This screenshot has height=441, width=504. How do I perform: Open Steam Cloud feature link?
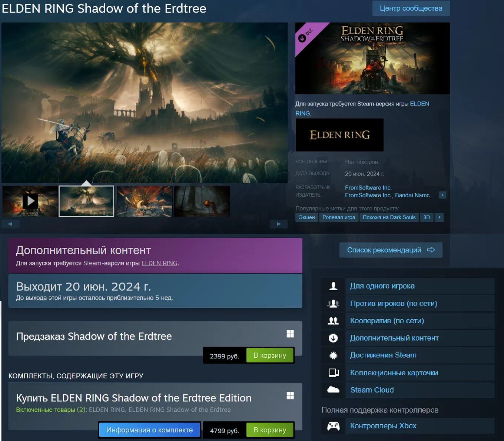(372, 390)
